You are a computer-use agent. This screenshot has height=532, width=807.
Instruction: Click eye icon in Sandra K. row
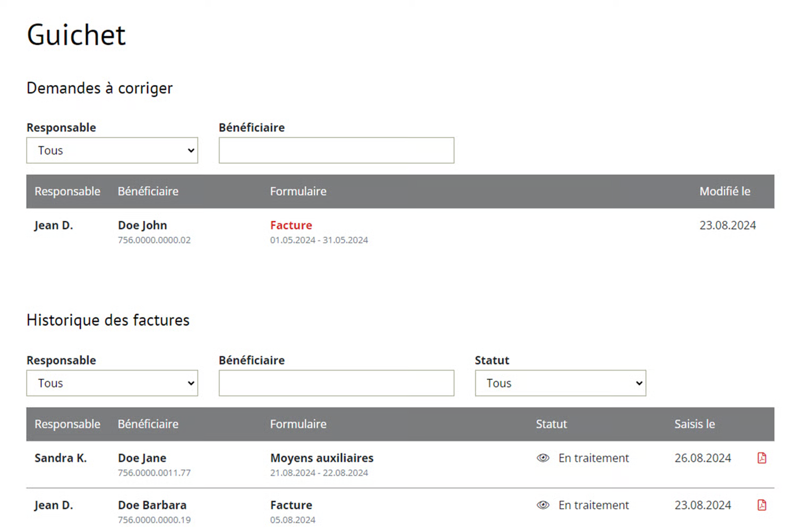pyautogui.click(x=543, y=458)
